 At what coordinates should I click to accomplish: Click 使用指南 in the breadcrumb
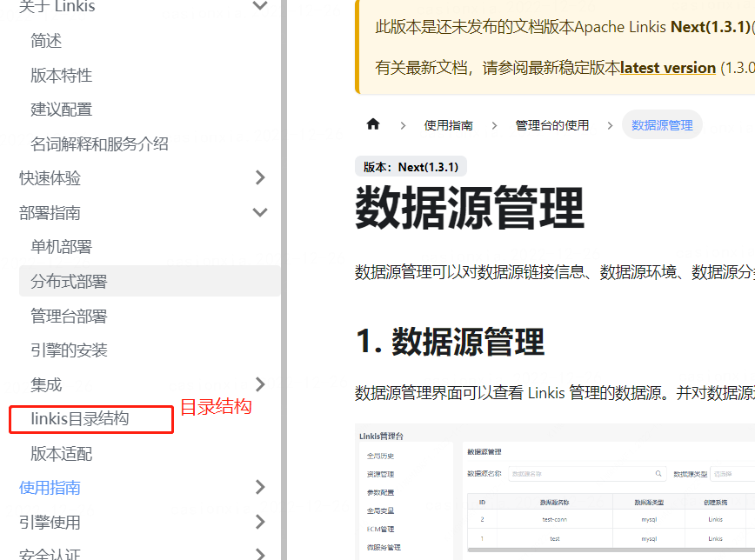coord(448,125)
